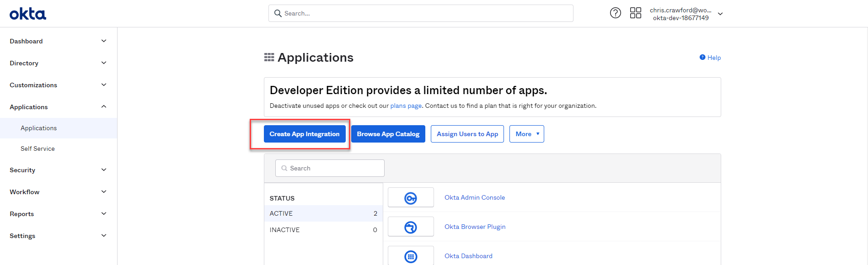Expand the Customizations sidebar section

[104, 85]
